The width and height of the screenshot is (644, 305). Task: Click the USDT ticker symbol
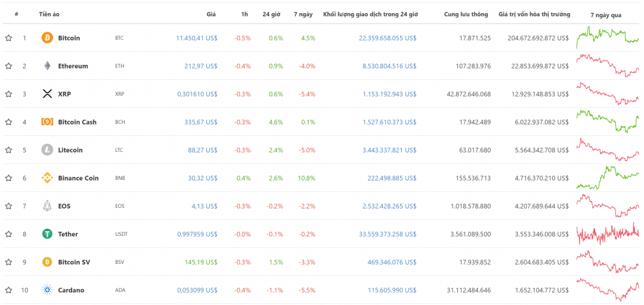[121, 234]
